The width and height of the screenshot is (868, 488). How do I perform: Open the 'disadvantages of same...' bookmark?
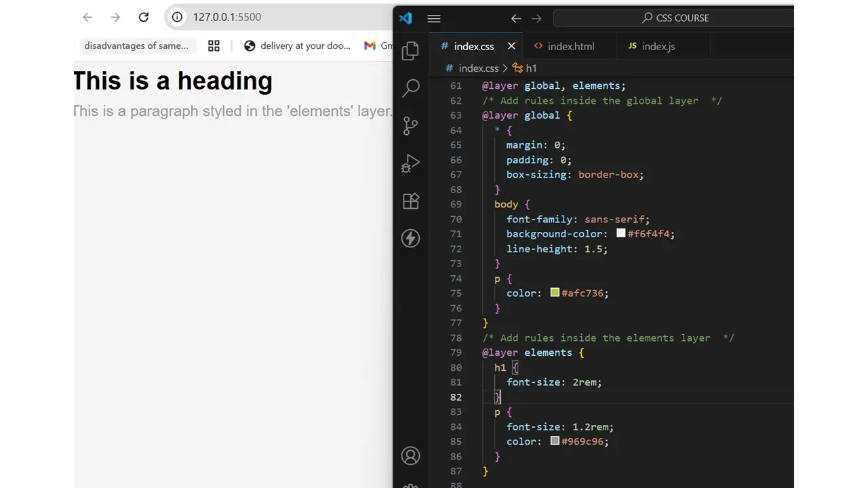click(x=136, y=45)
